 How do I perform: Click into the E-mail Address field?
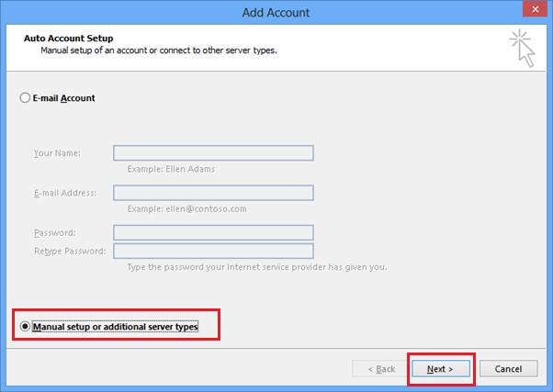click(213, 193)
